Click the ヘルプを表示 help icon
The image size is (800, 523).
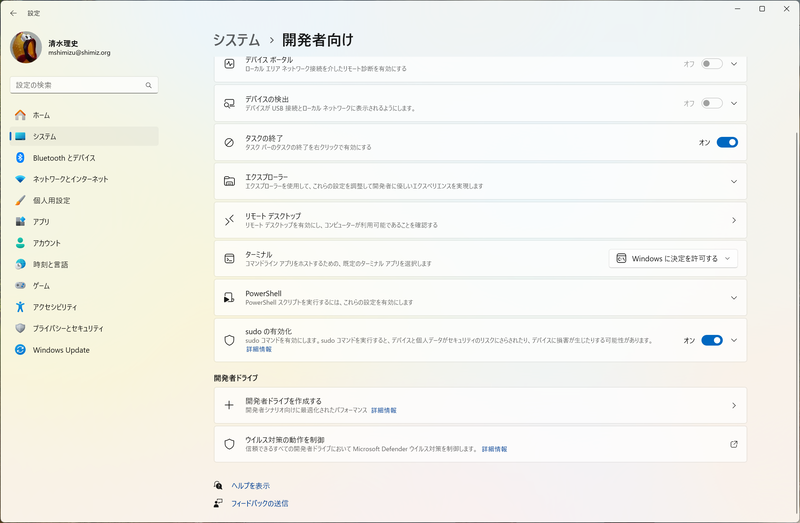pyautogui.click(x=218, y=485)
